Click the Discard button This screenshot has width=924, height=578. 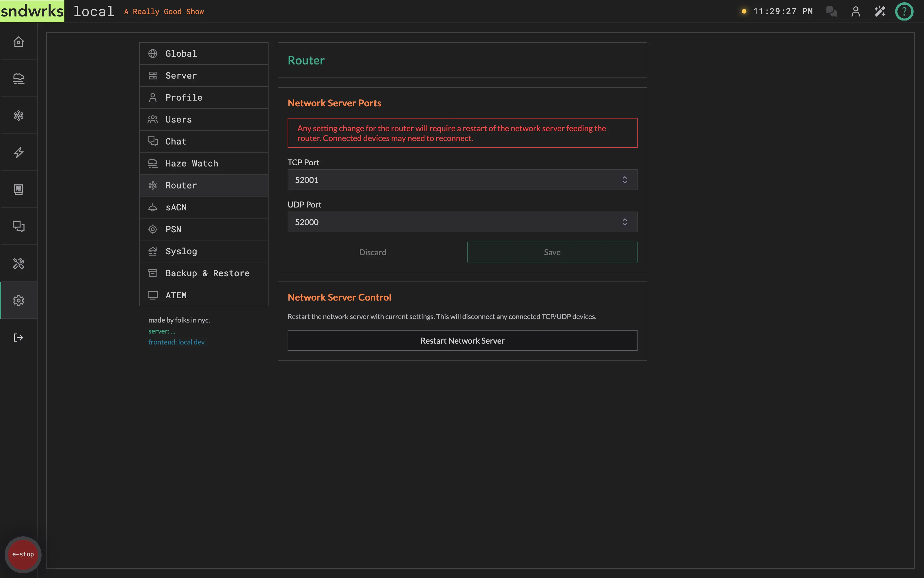pyautogui.click(x=373, y=252)
